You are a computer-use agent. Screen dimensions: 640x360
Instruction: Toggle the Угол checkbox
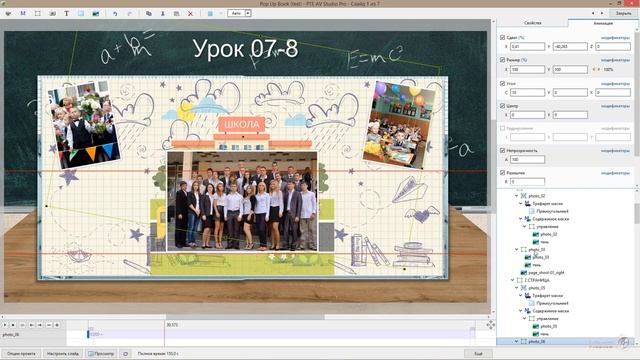click(x=502, y=83)
